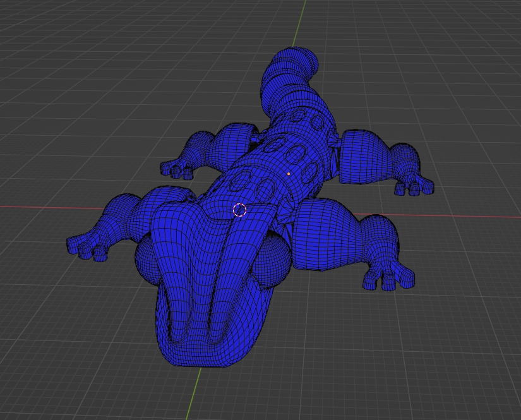Click the lizard's rear right hand
The width and height of the screenshot is (521, 420).
coord(414,184)
